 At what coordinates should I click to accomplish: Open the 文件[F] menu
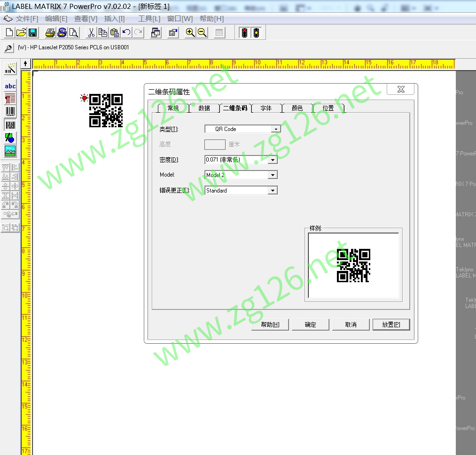(x=27, y=19)
